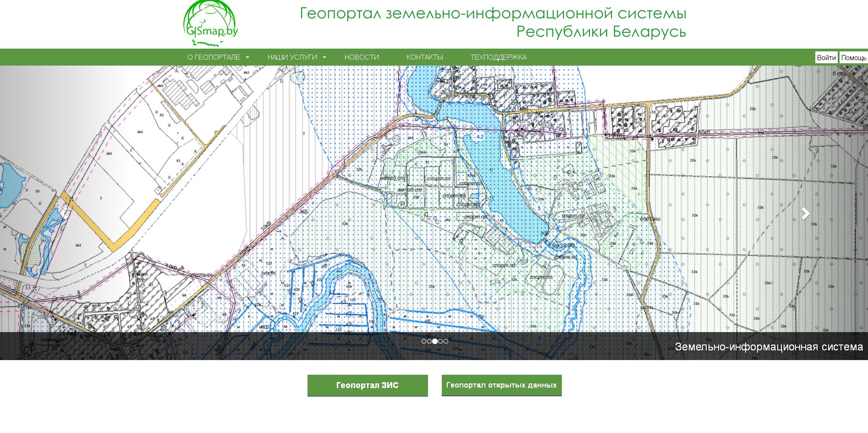Viewport: 868px width, 433px height.
Task: Select the first carousel slide indicator
Action: click(x=424, y=341)
